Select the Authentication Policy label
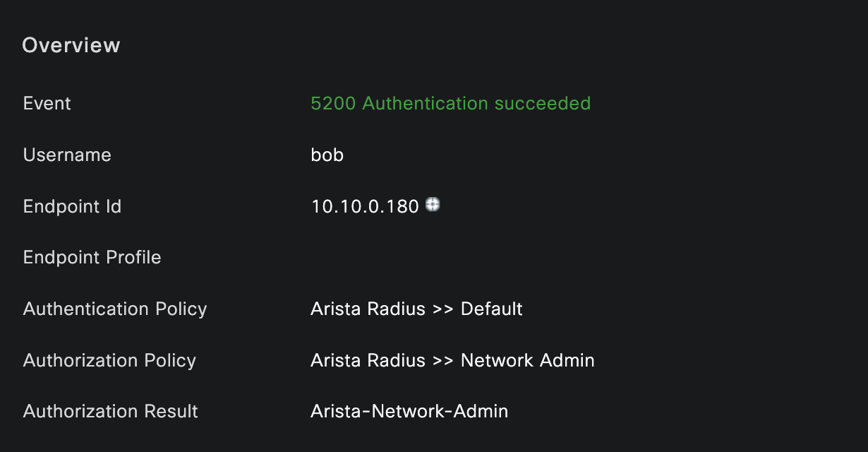The width and height of the screenshot is (868, 452). (115, 309)
